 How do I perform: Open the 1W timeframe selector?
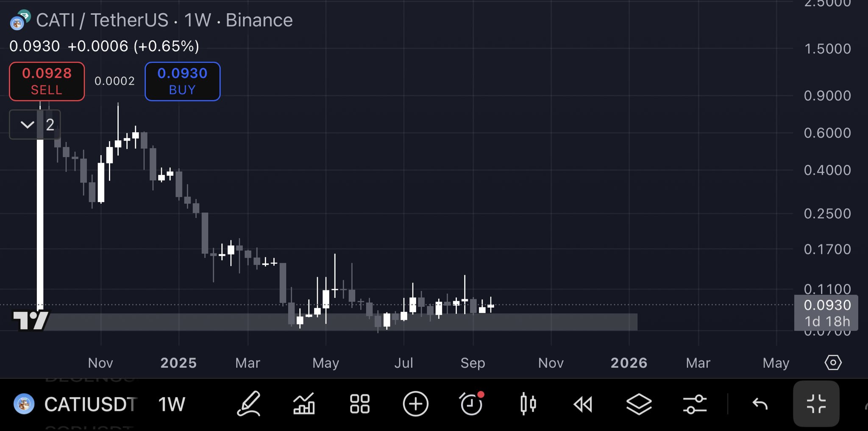(x=172, y=404)
